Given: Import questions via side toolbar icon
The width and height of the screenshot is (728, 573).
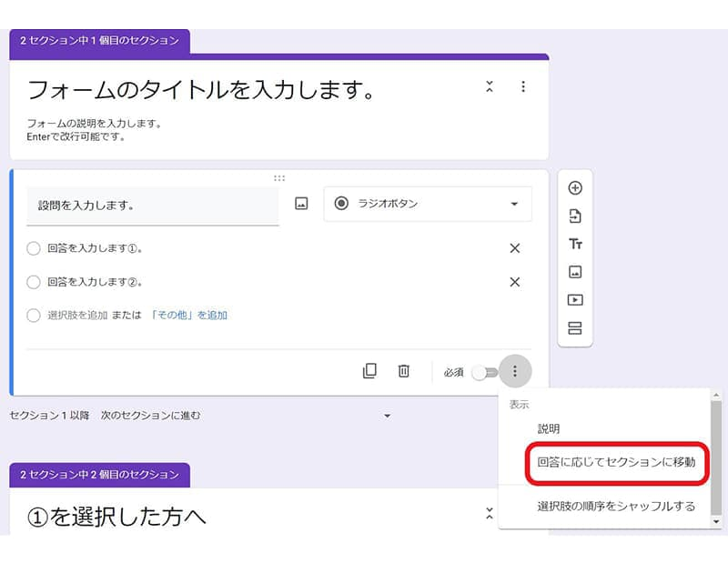Looking at the screenshot, I should point(575,216).
